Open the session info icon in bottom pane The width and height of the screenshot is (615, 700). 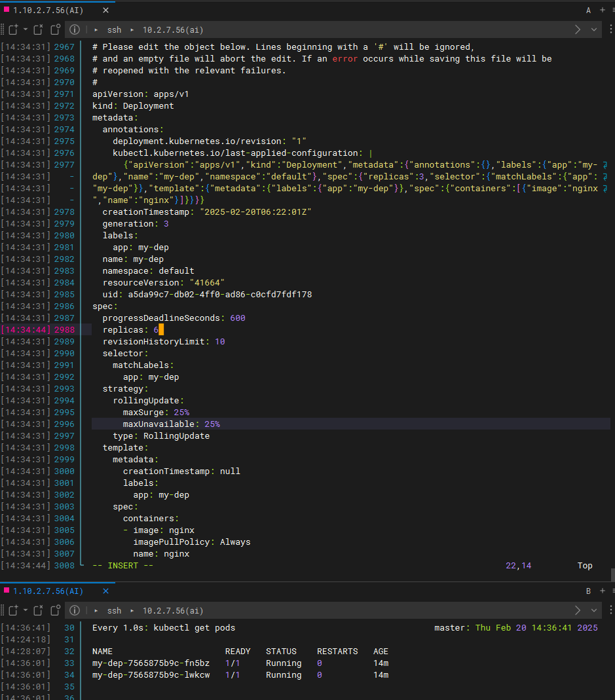click(75, 610)
